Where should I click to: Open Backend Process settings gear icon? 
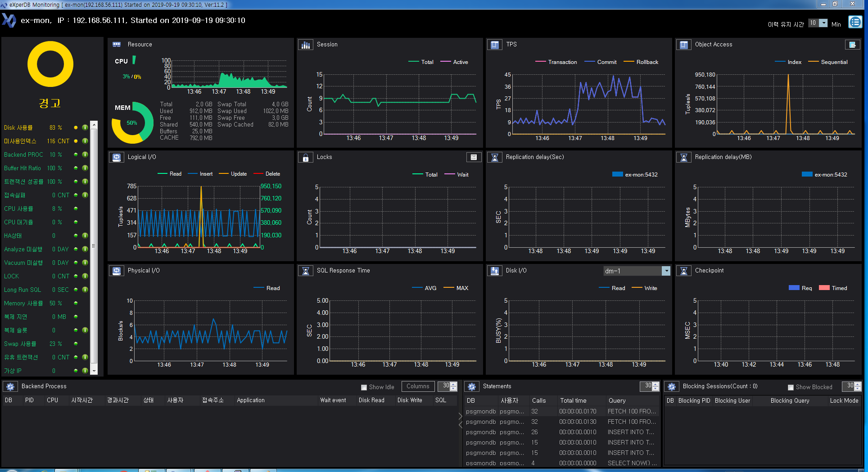pos(10,386)
